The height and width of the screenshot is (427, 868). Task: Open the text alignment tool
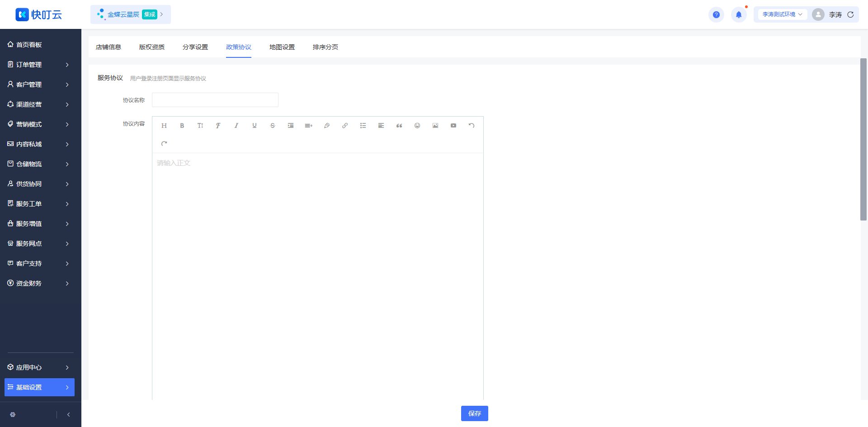(x=381, y=126)
